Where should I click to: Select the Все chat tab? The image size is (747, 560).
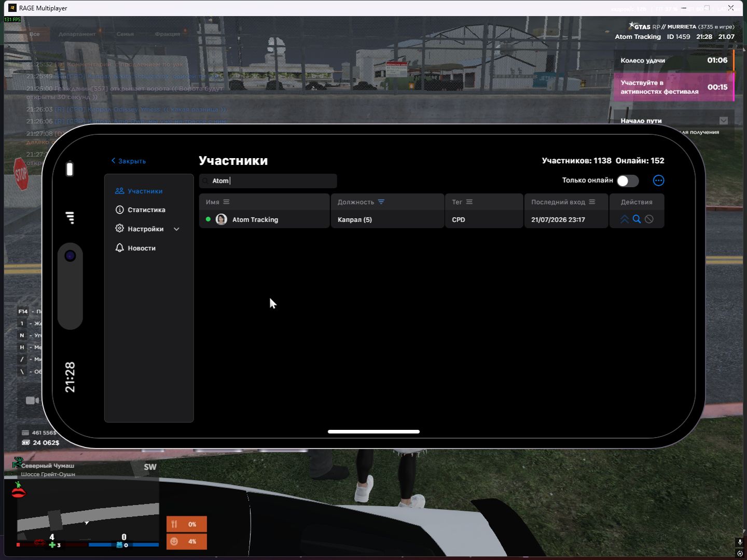[35, 34]
